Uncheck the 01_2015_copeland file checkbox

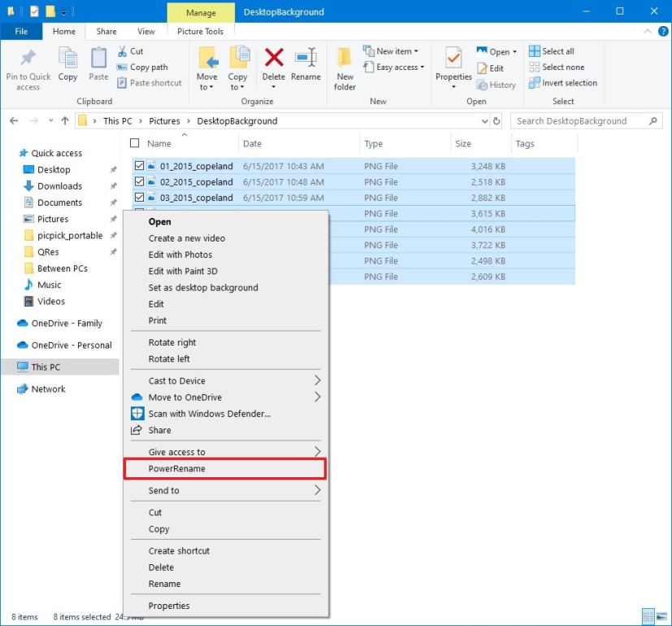(139, 166)
